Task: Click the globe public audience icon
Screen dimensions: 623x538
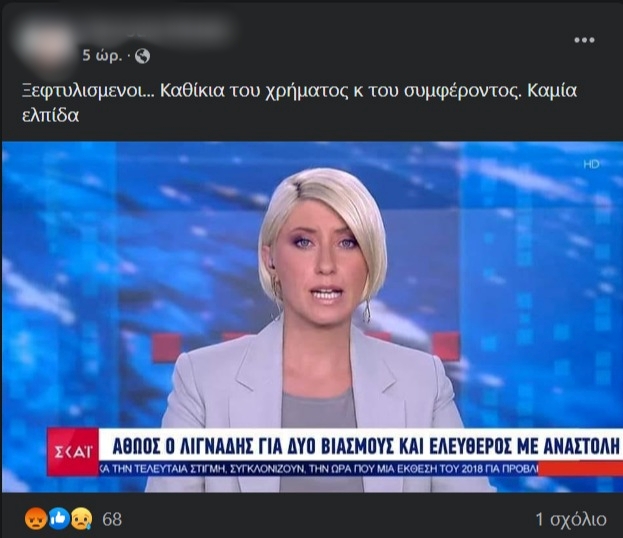Action: (142, 56)
